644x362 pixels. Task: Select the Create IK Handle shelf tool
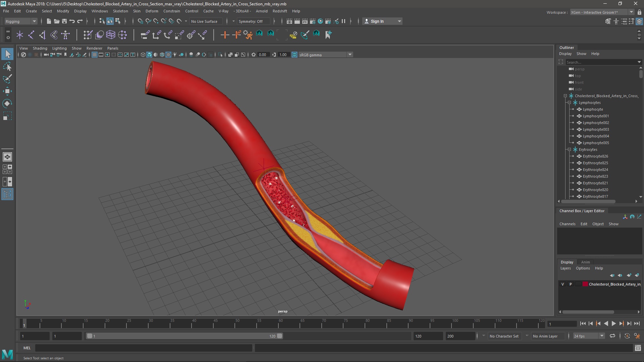tap(43, 35)
